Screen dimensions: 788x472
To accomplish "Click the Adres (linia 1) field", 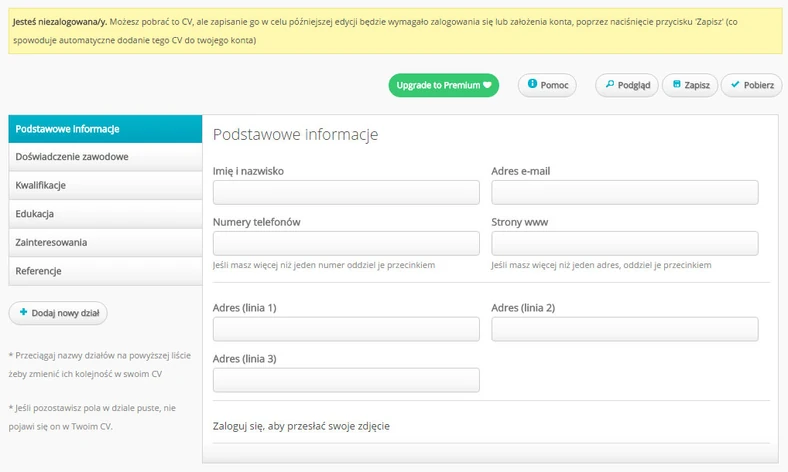I will click(x=346, y=330).
